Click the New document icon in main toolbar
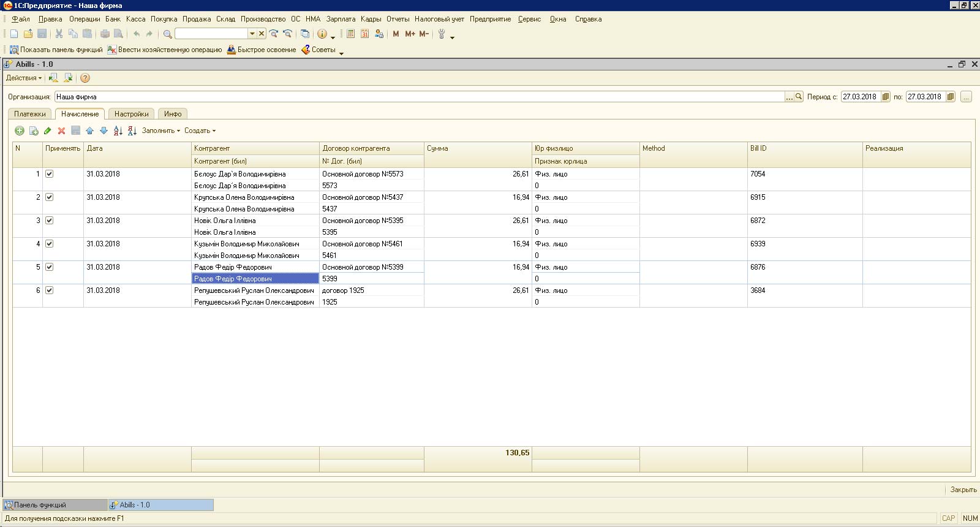Image resolution: width=980 pixels, height=527 pixels. click(x=14, y=34)
